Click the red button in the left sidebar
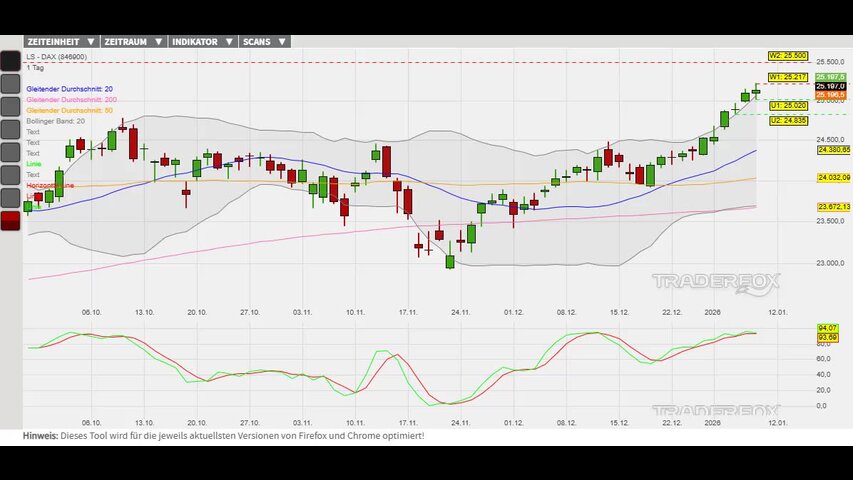This screenshot has height=480, width=853. (10, 221)
